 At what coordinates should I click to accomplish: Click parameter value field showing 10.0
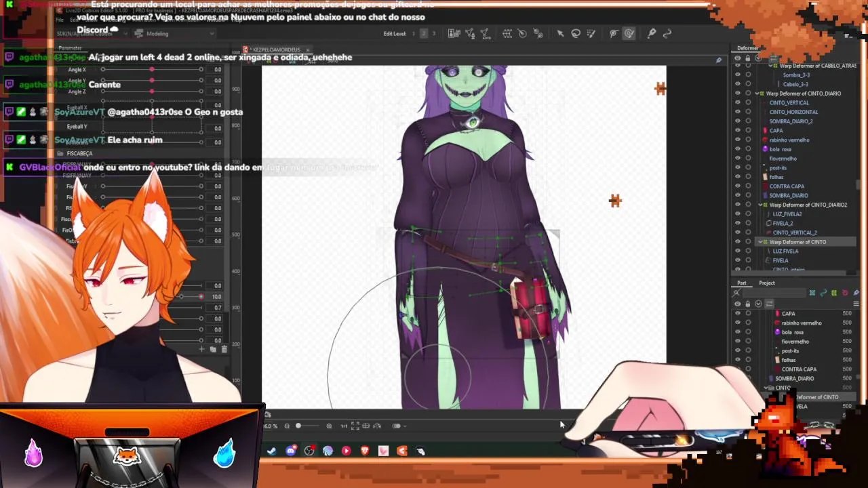point(216,296)
